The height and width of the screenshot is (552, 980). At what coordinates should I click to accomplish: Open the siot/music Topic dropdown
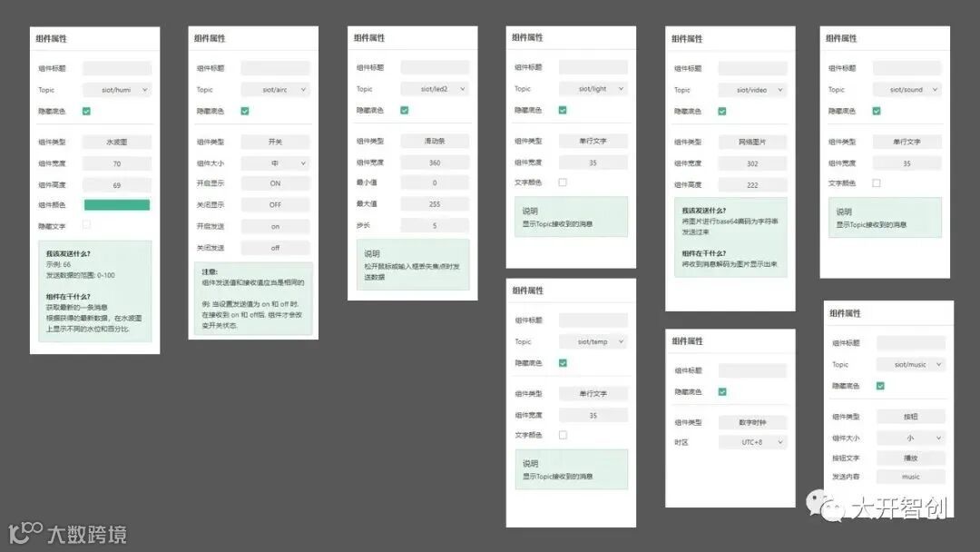pos(911,364)
